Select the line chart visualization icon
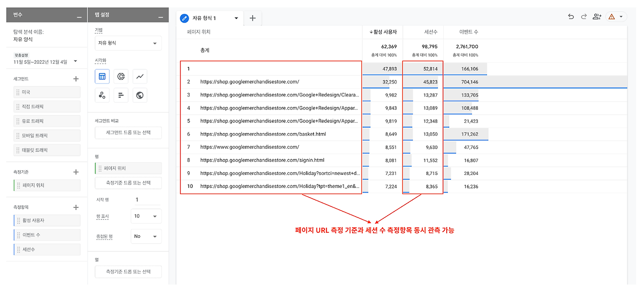Image resolution: width=644 pixels, height=292 pixels. tap(140, 76)
